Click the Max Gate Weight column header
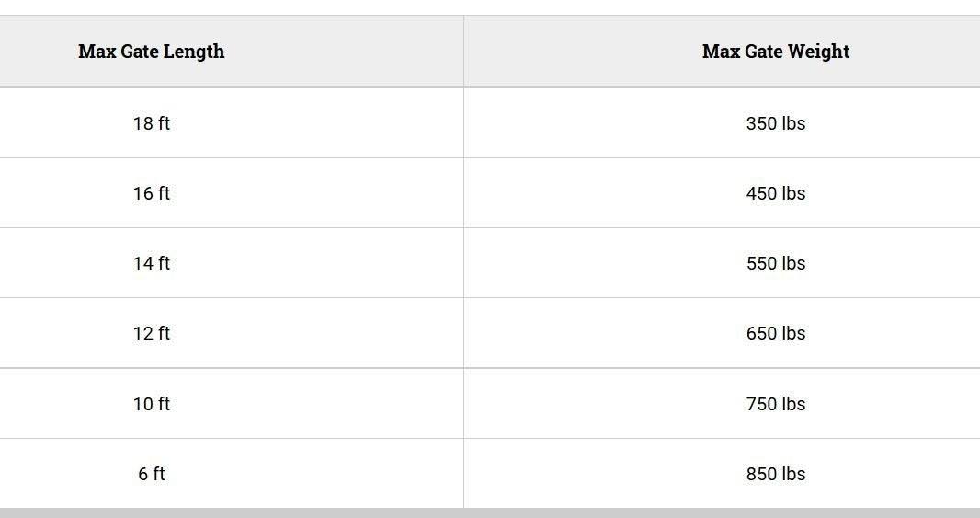Screen dimensions: 980x518 tap(775, 52)
